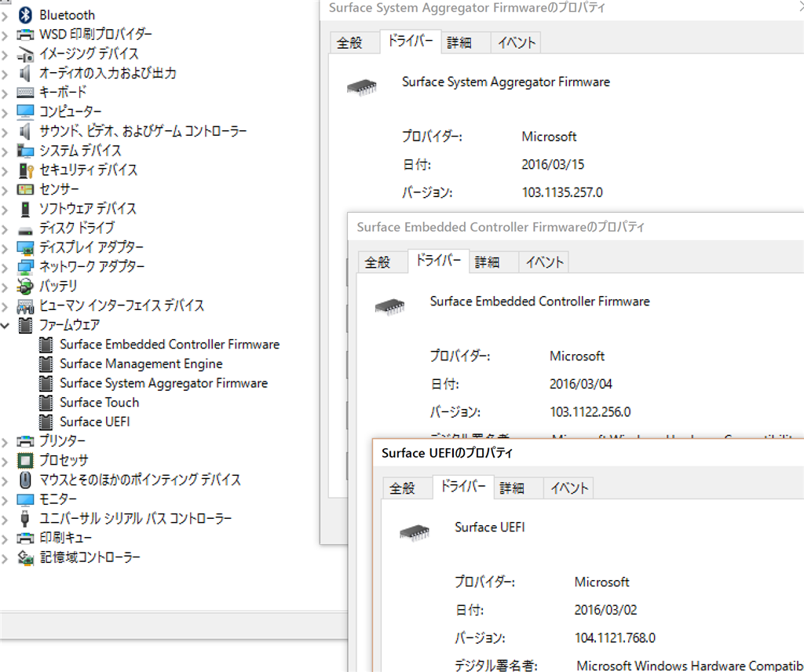Click the センサー icon

25,190
